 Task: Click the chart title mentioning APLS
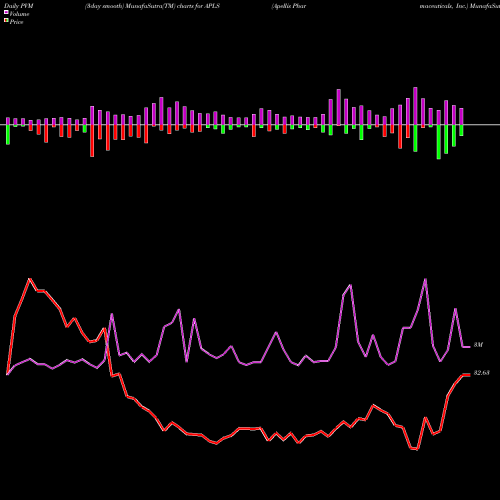point(152,6)
